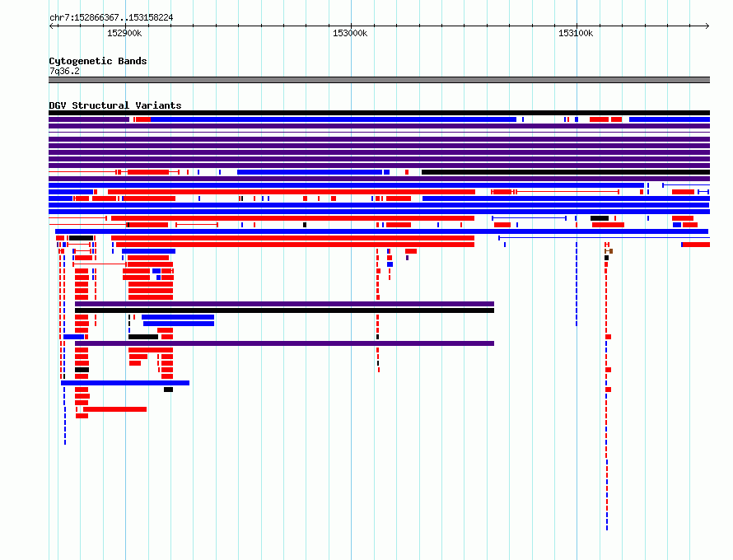Select the topmost full-width black variant bar
Viewport: 733px width, 560px height.
(379, 113)
